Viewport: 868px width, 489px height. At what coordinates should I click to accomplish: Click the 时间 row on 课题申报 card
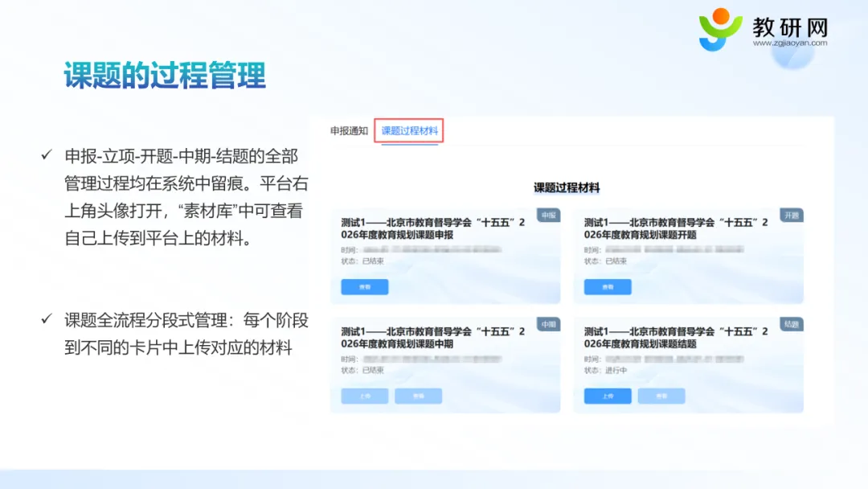[x=421, y=250]
